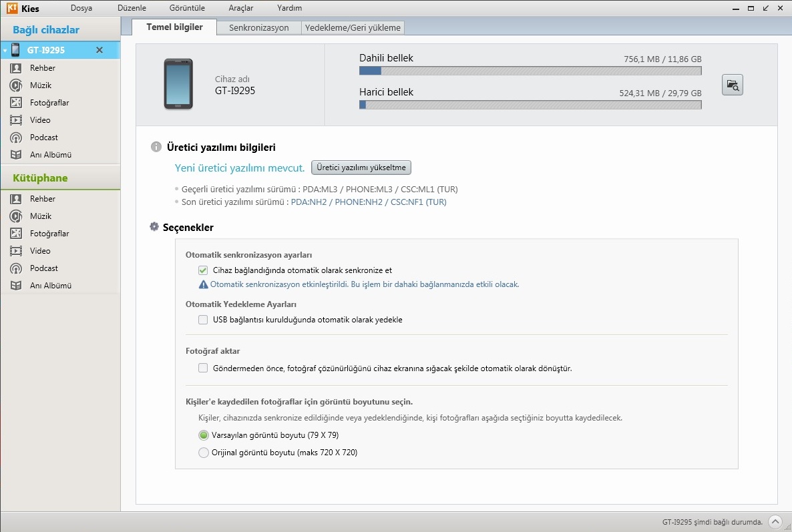Switch Kies to compact mode button
This screenshot has height=532, width=792.
pos(766,8)
